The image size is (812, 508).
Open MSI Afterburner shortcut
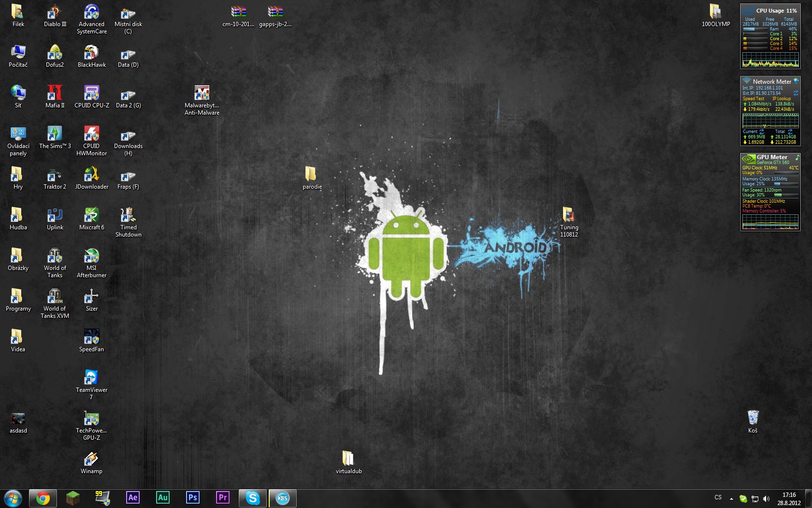pos(92,263)
